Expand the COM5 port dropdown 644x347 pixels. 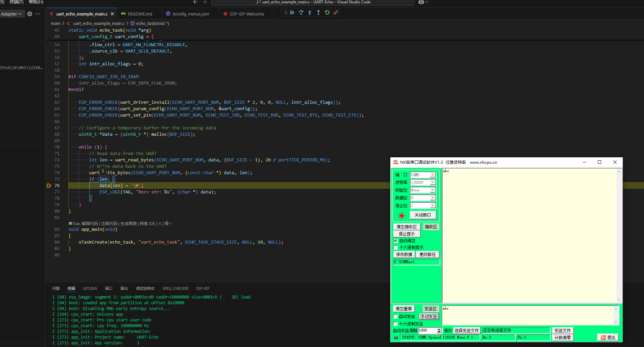click(x=432, y=175)
